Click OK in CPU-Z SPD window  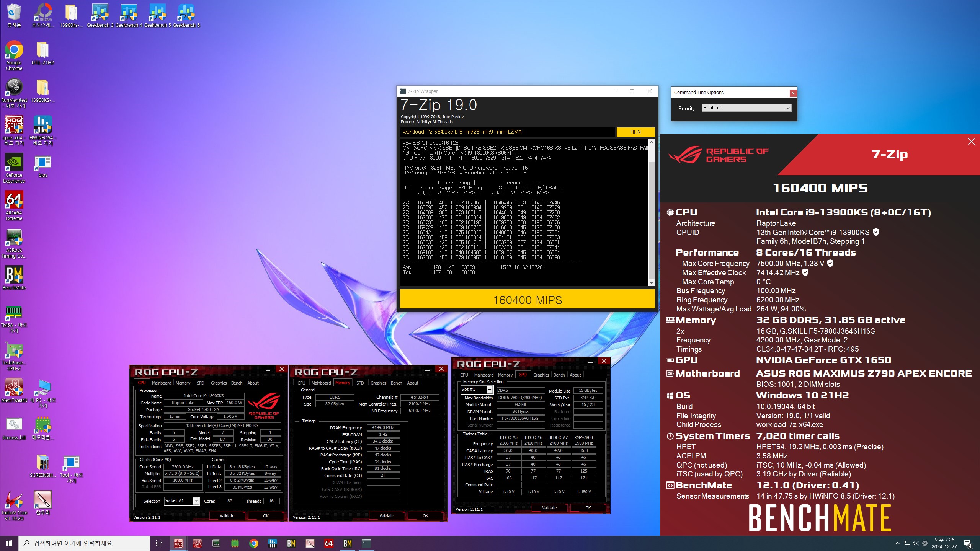pyautogui.click(x=588, y=508)
